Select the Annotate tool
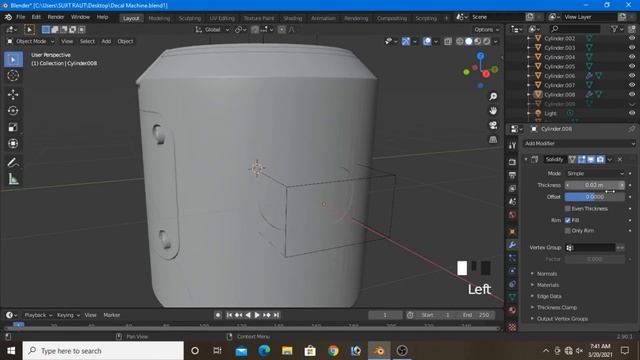The width and height of the screenshot is (640, 360). point(13,162)
